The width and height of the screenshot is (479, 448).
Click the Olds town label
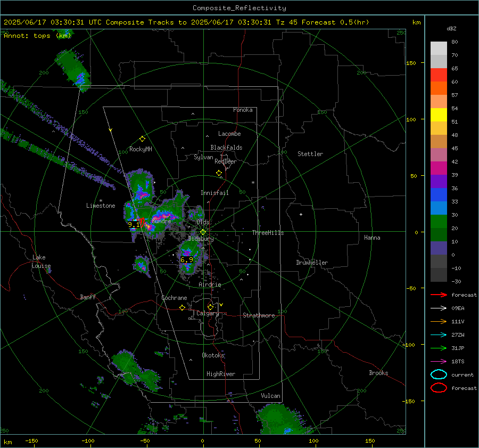click(x=203, y=222)
